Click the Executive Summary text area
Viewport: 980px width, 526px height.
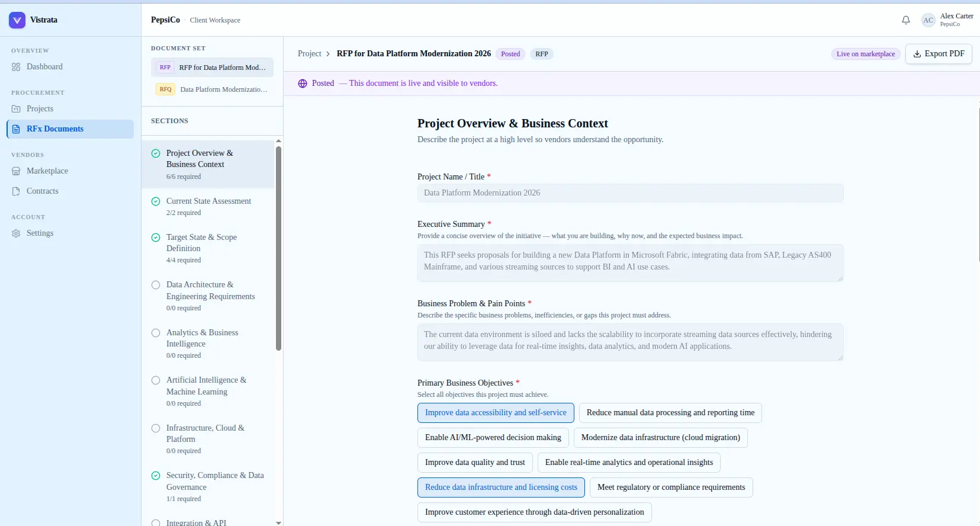[630, 263]
